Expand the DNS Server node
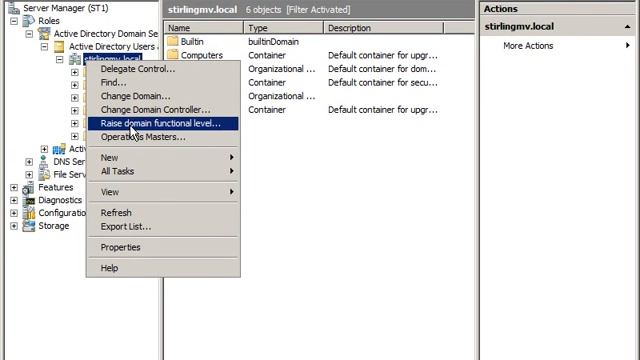Viewport: 640px width, 360px height. 29,162
